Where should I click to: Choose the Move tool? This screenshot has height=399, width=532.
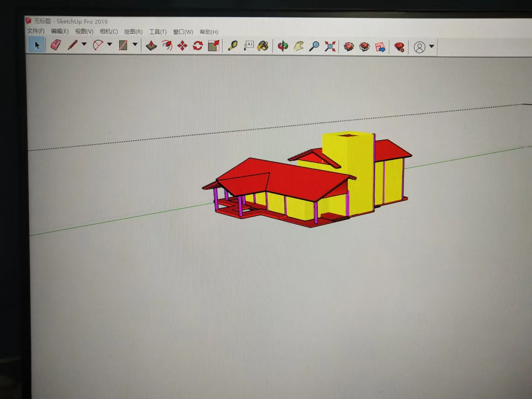pos(182,46)
